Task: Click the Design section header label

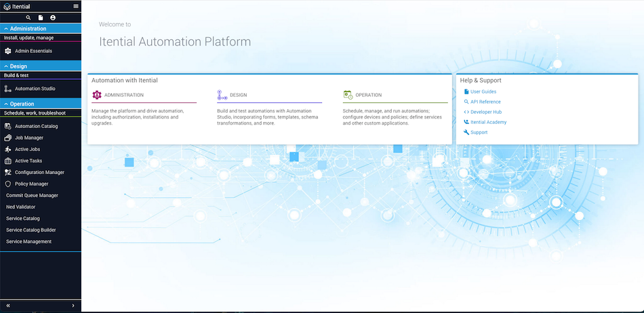Action: point(18,66)
